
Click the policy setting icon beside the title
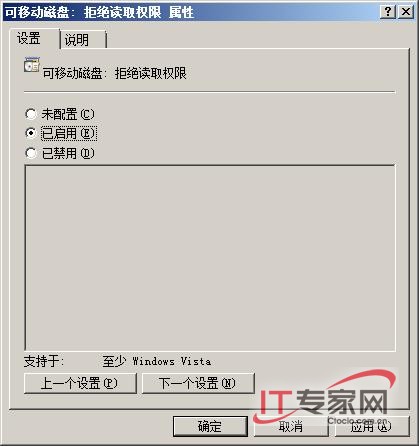[x=32, y=65]
